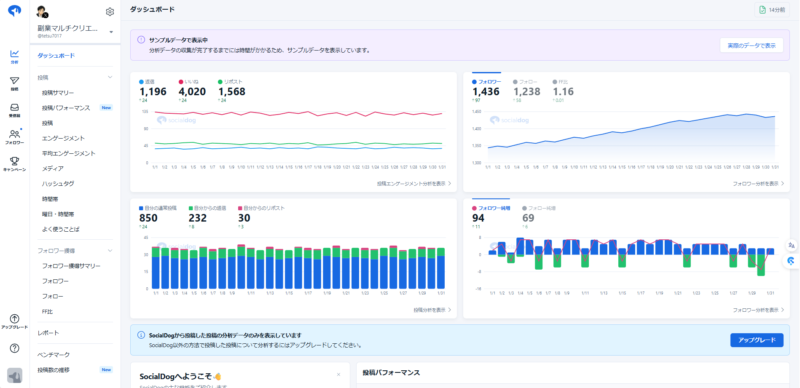The width and height of the screenshot is (800, 388).
Task: Click 実際のデータで表示 button
Action: [751, 45]
